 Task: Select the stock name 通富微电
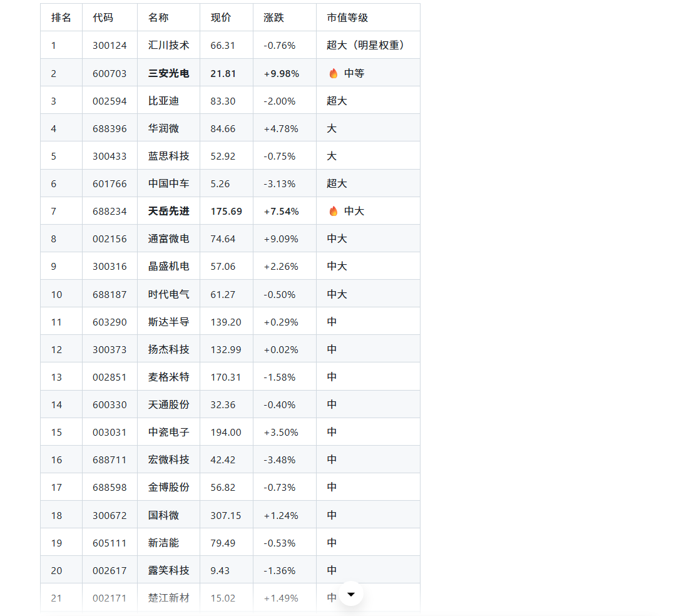(168, 239)
